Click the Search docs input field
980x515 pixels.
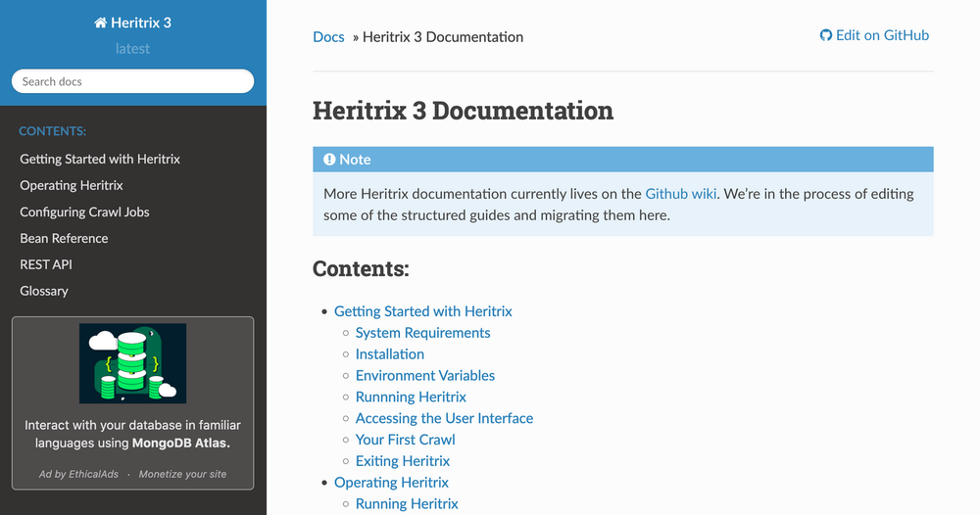pyautogui.click(x=132, y=81)
